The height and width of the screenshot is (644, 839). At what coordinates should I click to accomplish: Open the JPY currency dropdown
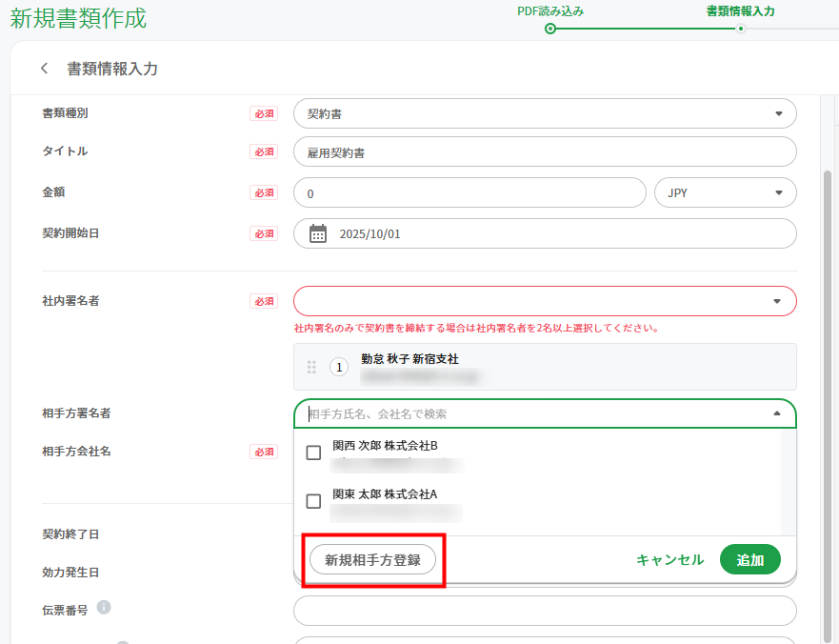[x=725, y=192]
